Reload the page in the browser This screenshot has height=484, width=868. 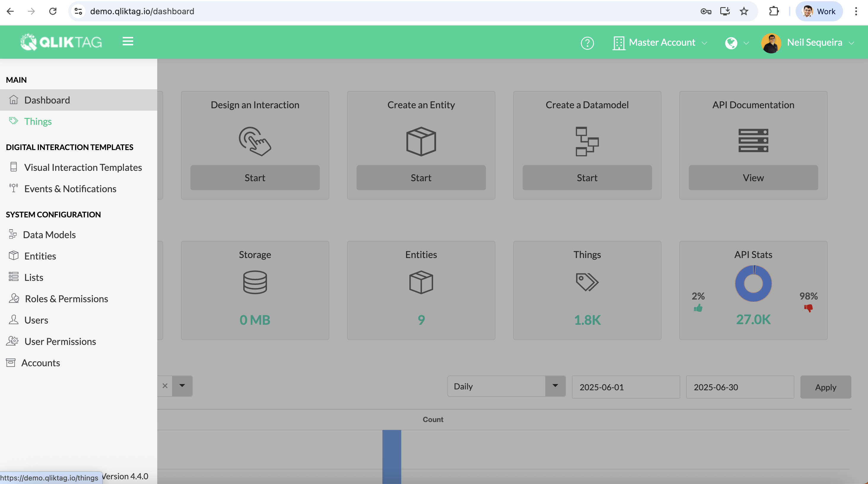pyautogui.click(x=53, y=12)
